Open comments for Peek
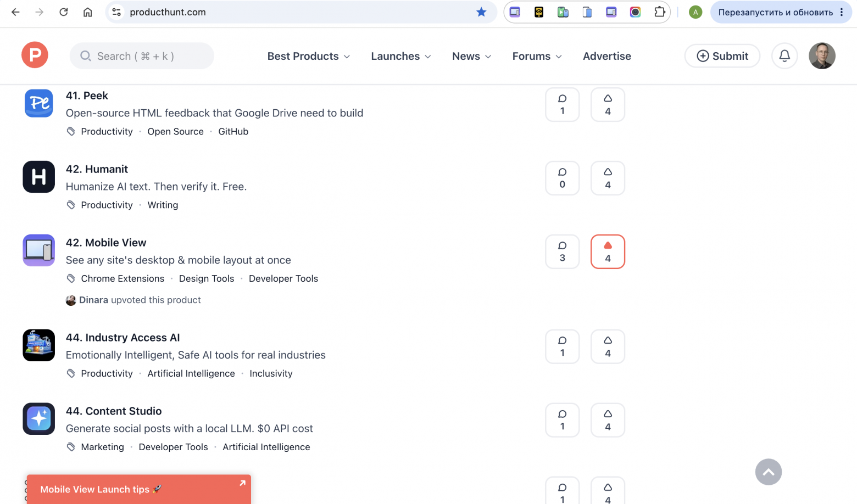Viewport: 857px width, 504px height. click(562, 104)
